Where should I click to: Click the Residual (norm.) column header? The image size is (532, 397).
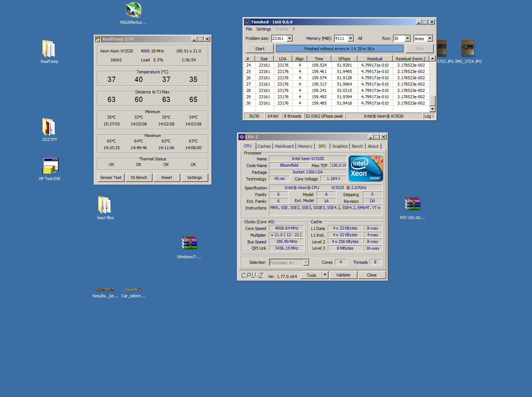[x=410, y=59]
